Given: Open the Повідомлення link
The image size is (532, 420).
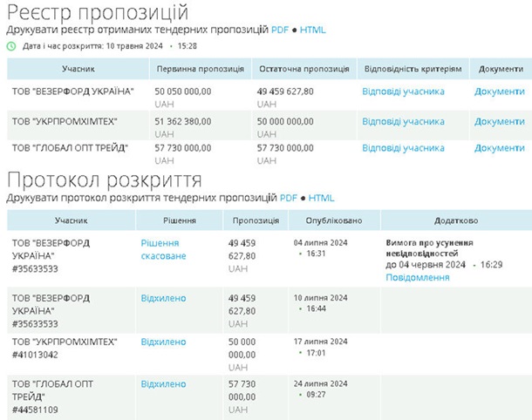Looking at the screenshot, I should pos(417,277).
